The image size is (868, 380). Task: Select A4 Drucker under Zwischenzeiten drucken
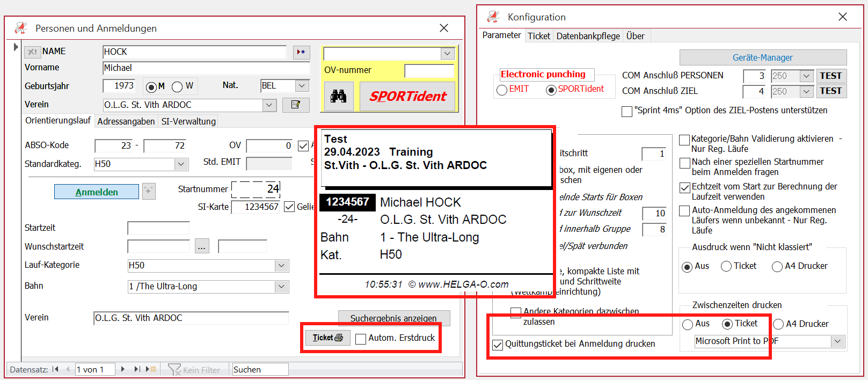point(778,324)
